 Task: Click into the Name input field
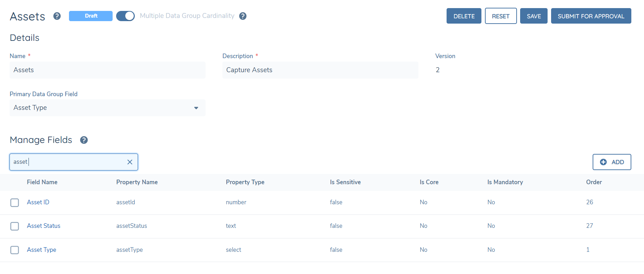[107, 70]
